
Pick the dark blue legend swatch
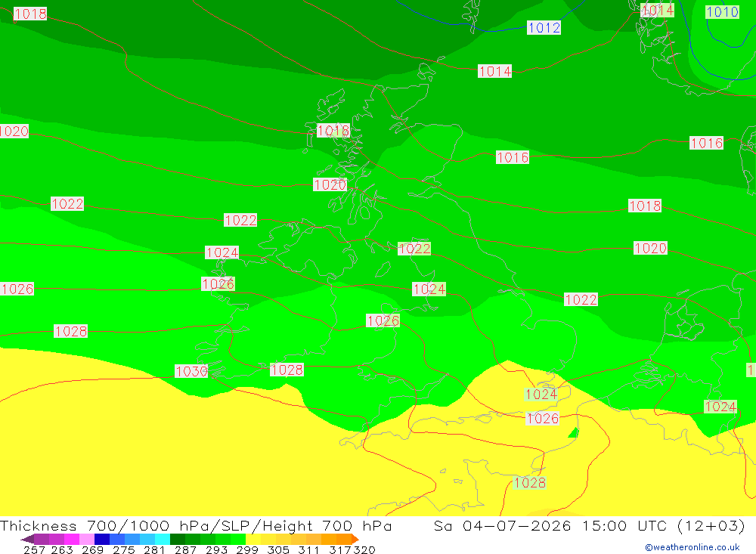tap(102, 539)
